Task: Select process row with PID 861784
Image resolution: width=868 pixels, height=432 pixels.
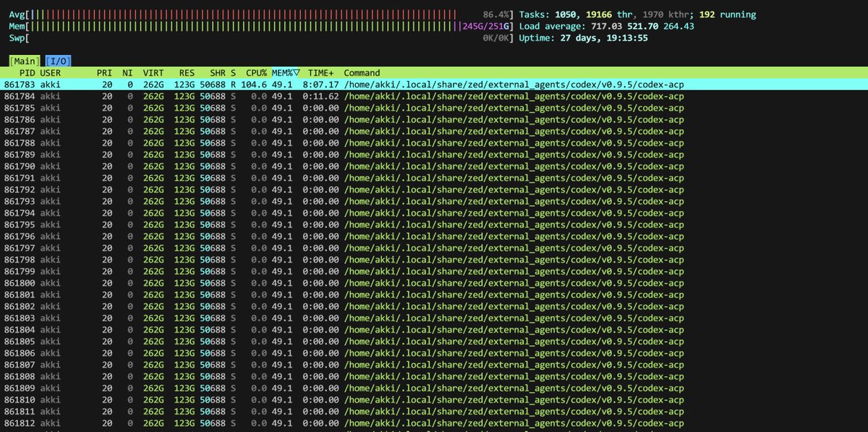Action: 434,96
